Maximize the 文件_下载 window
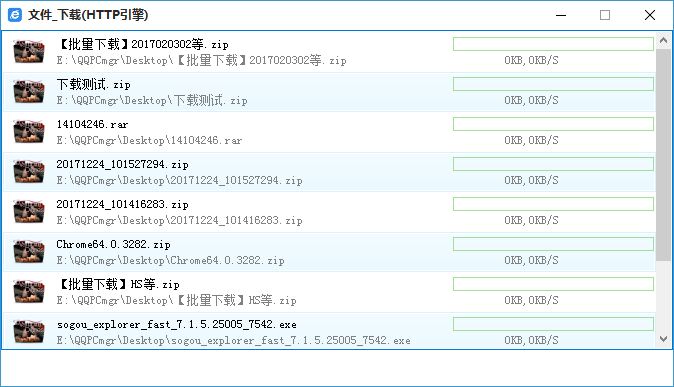The width and height of the screenshot is (674, 387). [605, 15]
